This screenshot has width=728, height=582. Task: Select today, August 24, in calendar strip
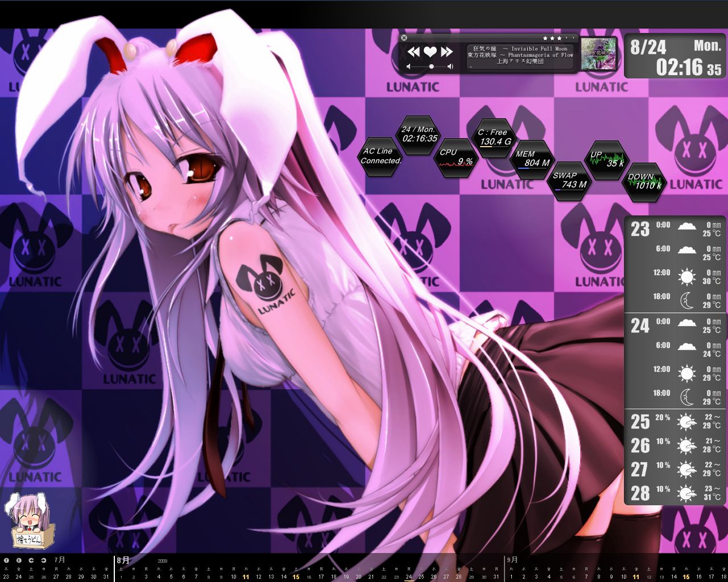(x=408, y=577)
